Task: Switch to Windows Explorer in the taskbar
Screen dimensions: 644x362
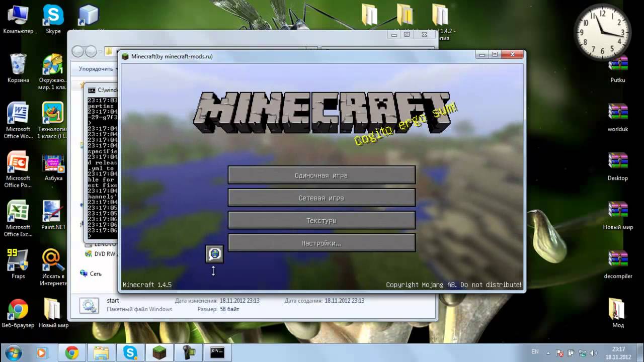Action: click(x=101, y=352)
